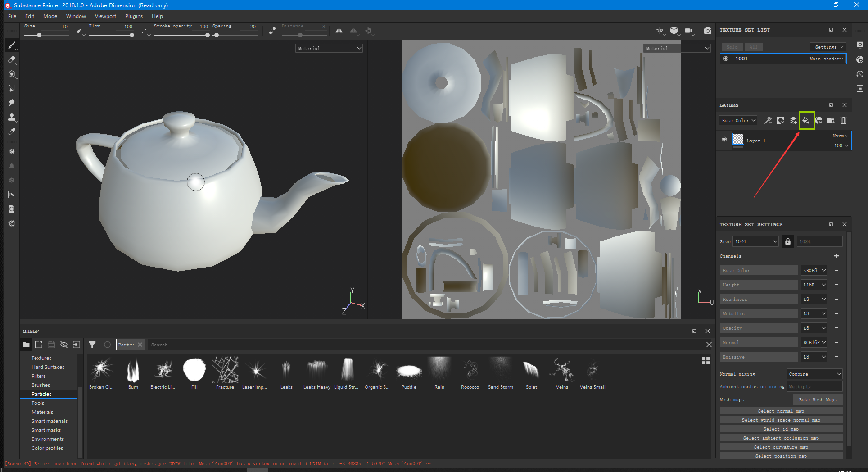Click the add mask icon in Layers
Image resolution: width=868 pixels, height=472 pixels.
(x=781, y=120)
